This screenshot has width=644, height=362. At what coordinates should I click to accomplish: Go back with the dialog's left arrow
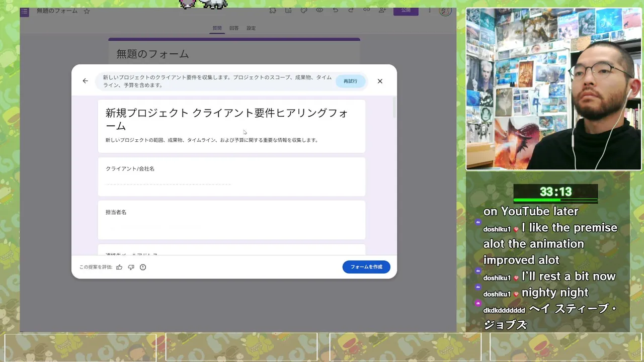85,81
